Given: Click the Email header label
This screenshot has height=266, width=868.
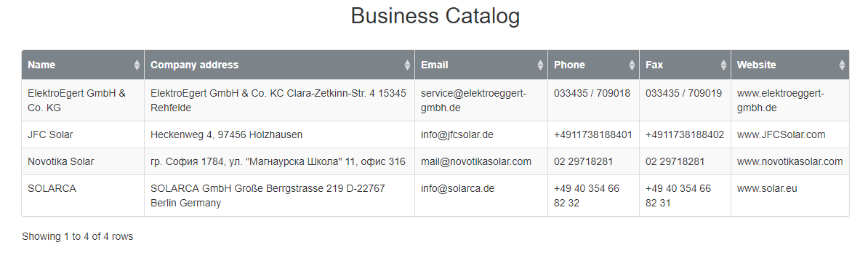Looking at the screenshot, I should point(435,65).
